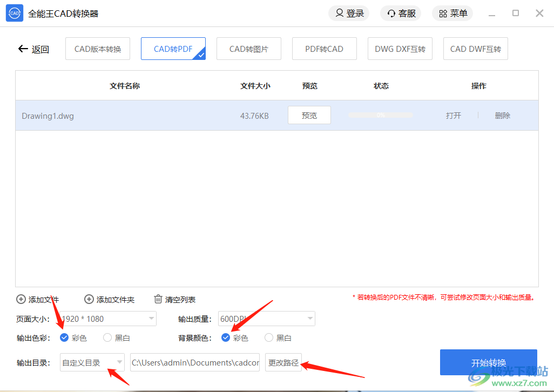Switch to the CAD转图片 tab
Viewport: 554px width, 392px height.
pyautogui.click(x=249, y=49)
